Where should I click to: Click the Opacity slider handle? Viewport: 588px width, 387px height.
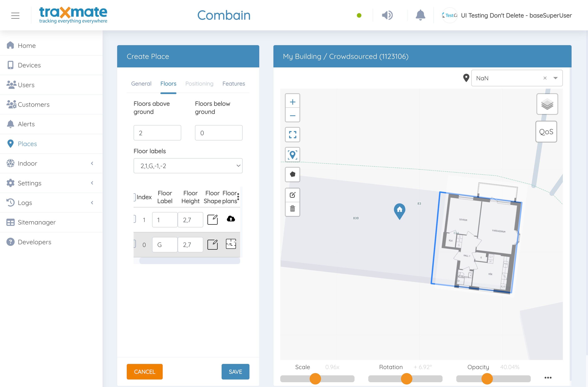click(487, 379)
